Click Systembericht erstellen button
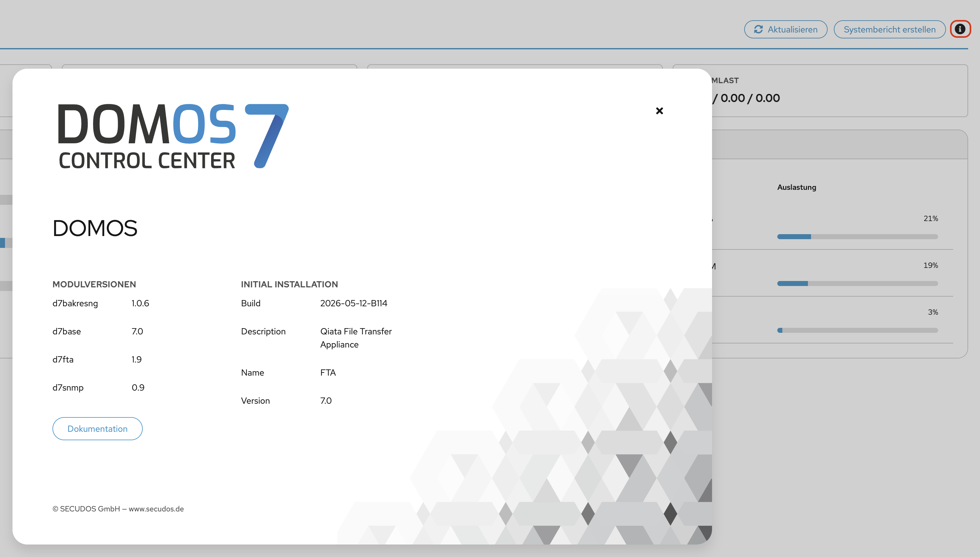980x557 pixels. click(x=889, y=29)
